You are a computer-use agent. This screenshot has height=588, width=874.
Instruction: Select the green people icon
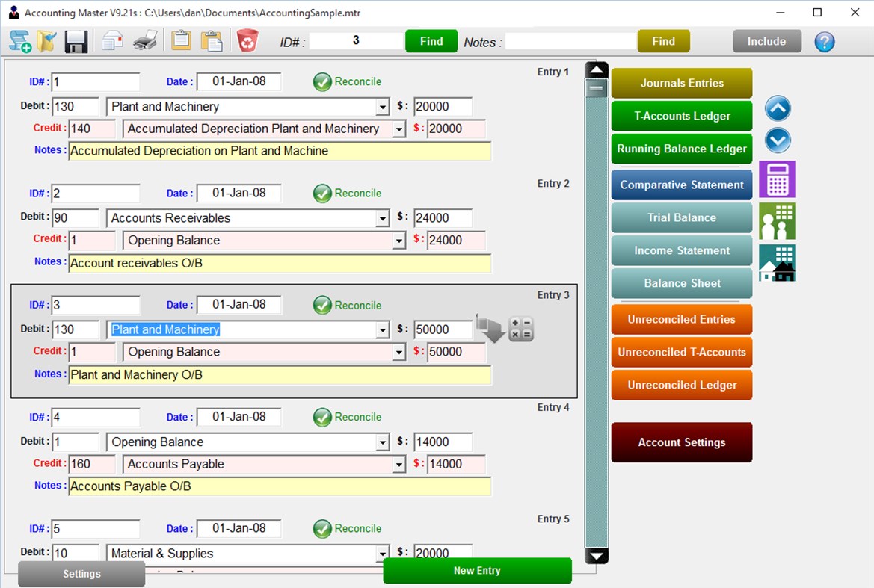pos(777,220)
